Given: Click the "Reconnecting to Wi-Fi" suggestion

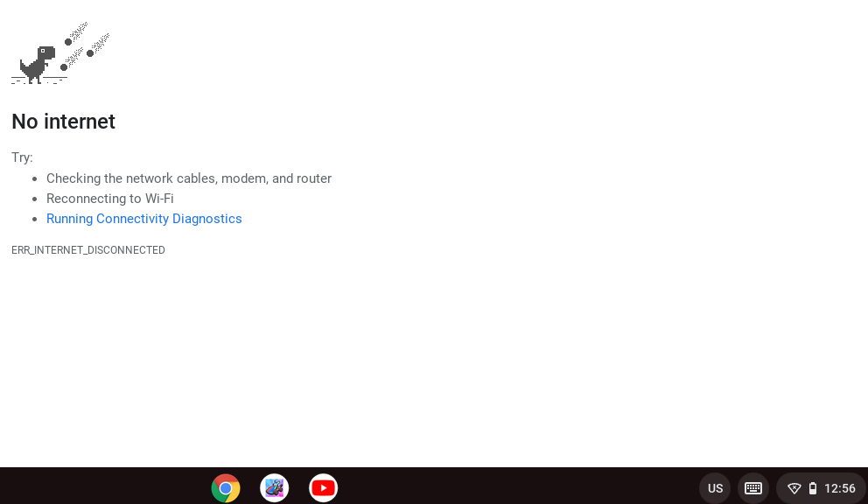Looking at the screenshot, I should coord(110,199).
